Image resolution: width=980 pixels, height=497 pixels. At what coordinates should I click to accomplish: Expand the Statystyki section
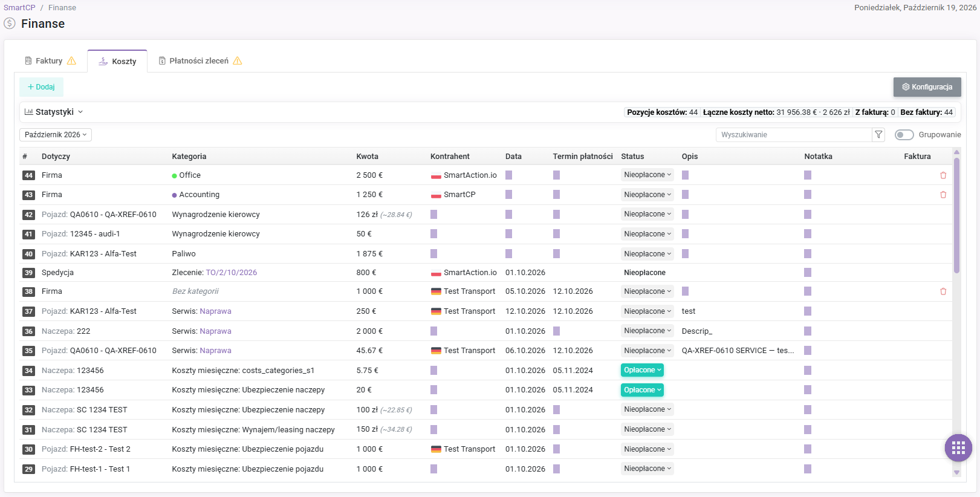click(x=53, y=112)
